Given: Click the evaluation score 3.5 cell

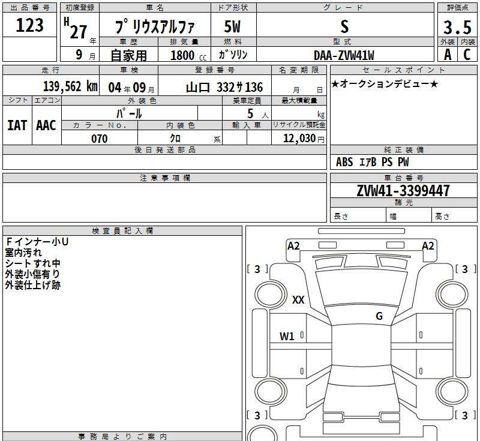Looking at the screenshot, I should pos(457,27).
